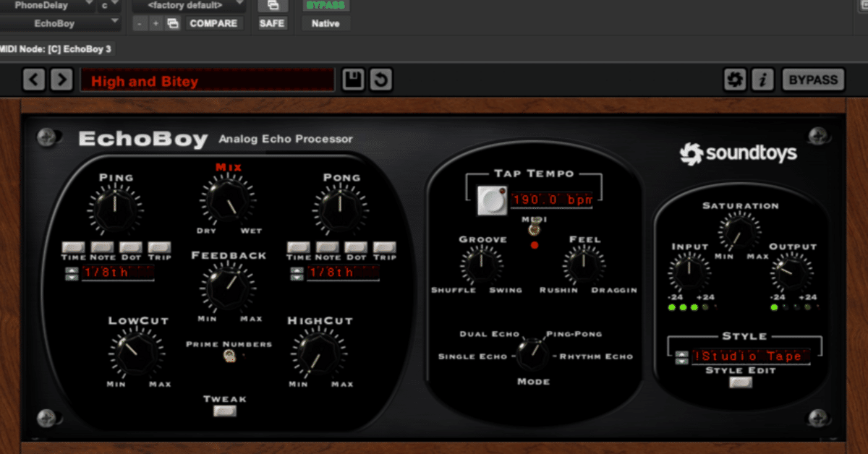Step the Ping 1/8th value arrows
Viewport: 868px width, 454px height.
point(71,273)
